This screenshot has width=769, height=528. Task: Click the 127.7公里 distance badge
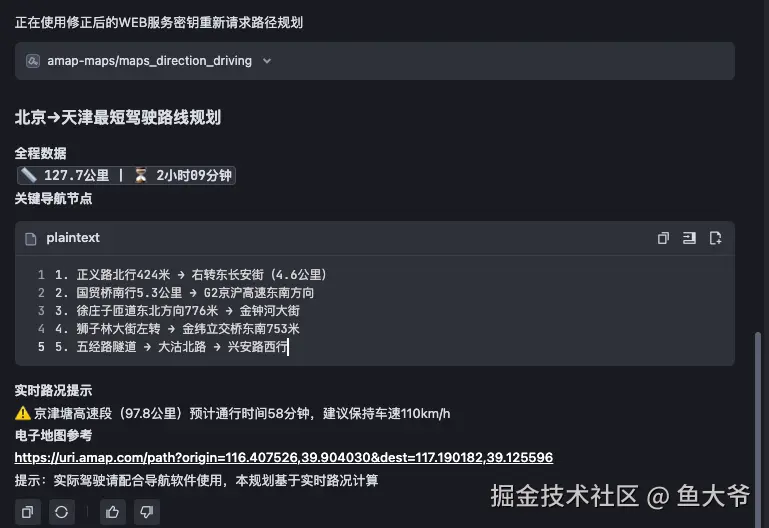point(77,175)
